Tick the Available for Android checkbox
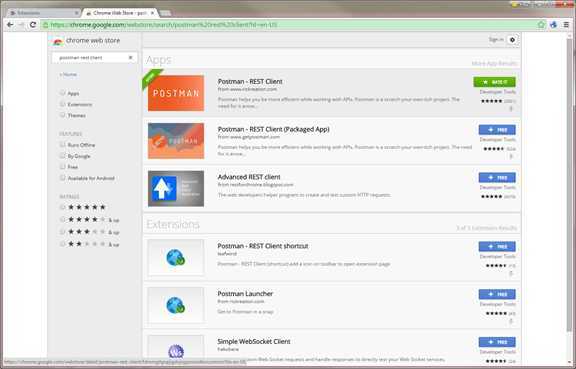Viewport: 576px width, 369px height. 62,178
